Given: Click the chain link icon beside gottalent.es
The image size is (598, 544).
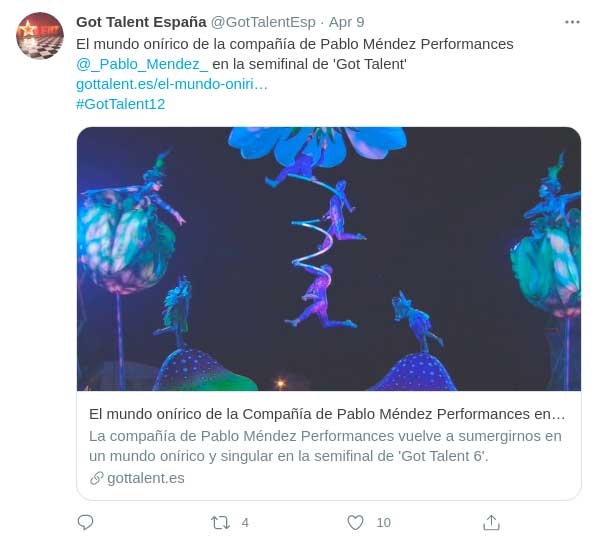Looking at the screenshot, I should coord(97,478).
